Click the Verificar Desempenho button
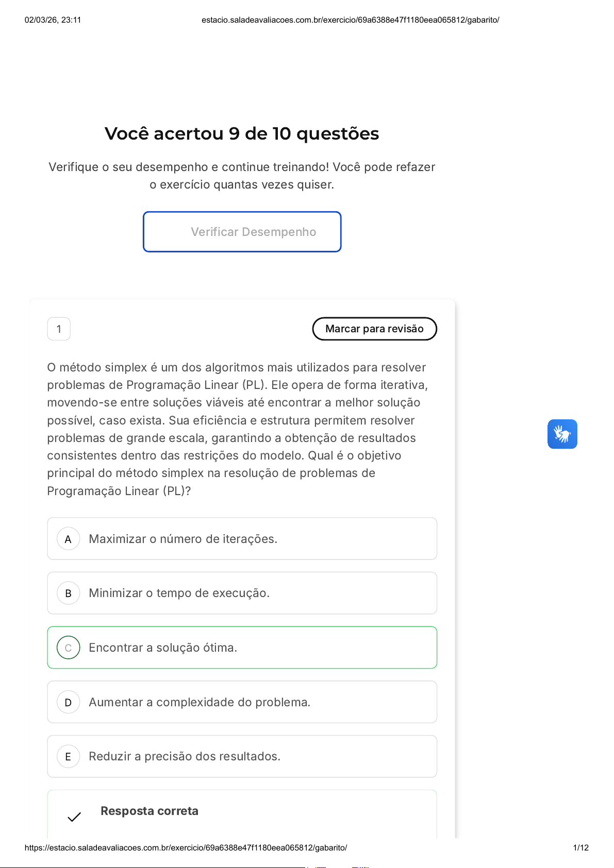614x868 pixels. (242, 232)
